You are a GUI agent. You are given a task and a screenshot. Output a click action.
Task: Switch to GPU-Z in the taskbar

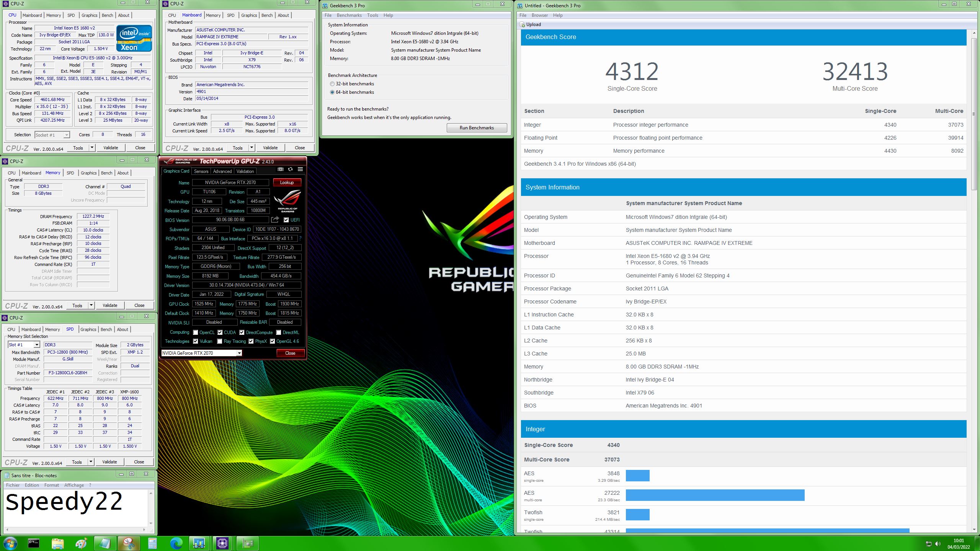[247, 543]
